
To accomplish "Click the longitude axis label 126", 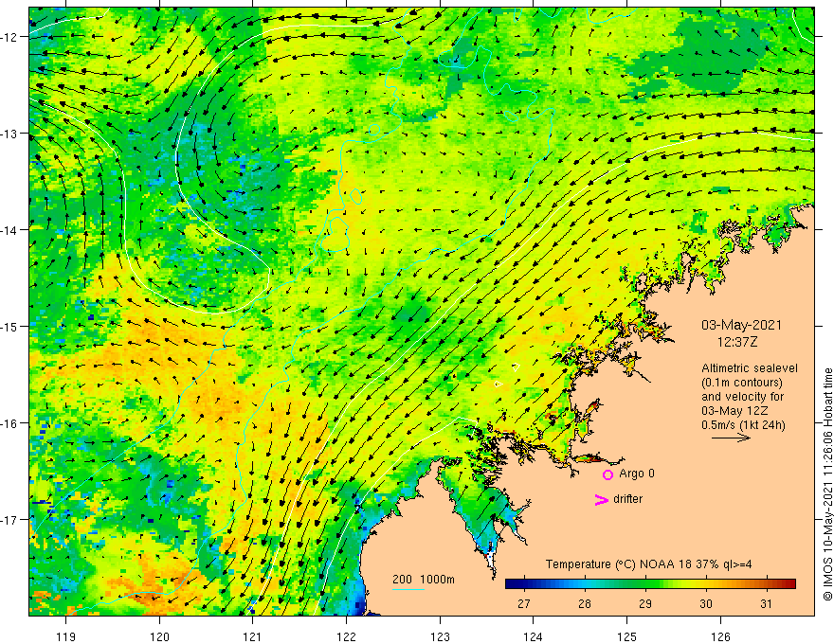I will 720,636.
